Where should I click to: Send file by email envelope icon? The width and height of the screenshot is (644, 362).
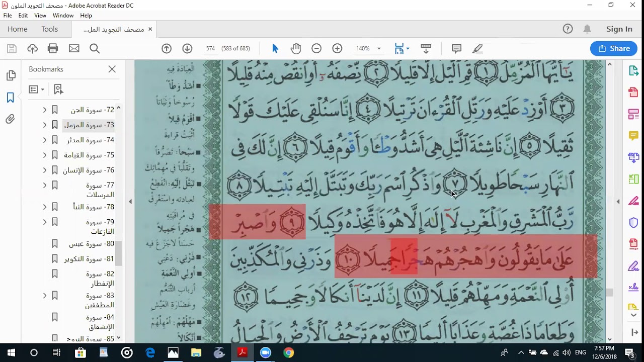click(74, 49)
